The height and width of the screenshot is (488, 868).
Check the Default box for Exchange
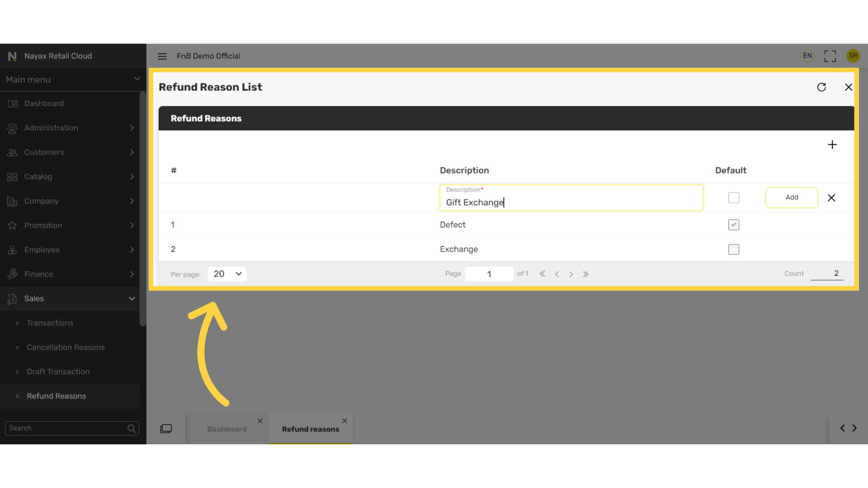[x=734, y=249]
